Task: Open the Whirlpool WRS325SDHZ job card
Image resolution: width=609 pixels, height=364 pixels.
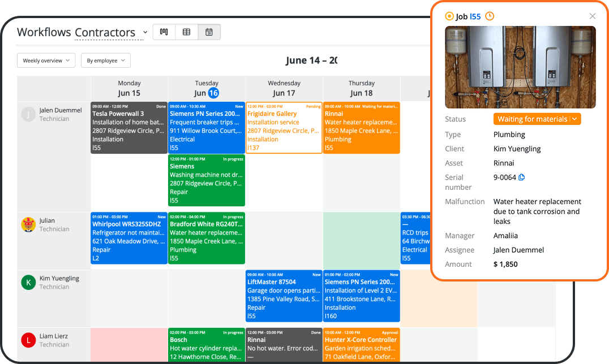Action: click(129, 239)
